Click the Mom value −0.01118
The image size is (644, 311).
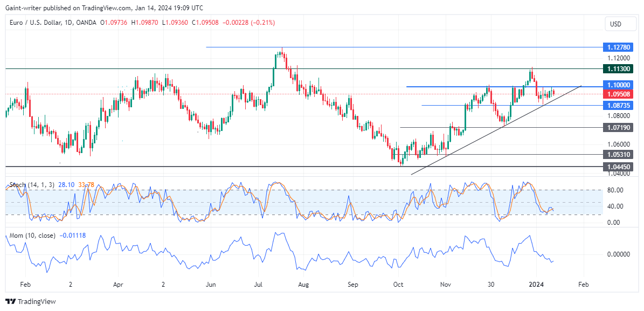pyautogui.click(x=72, y=236)
